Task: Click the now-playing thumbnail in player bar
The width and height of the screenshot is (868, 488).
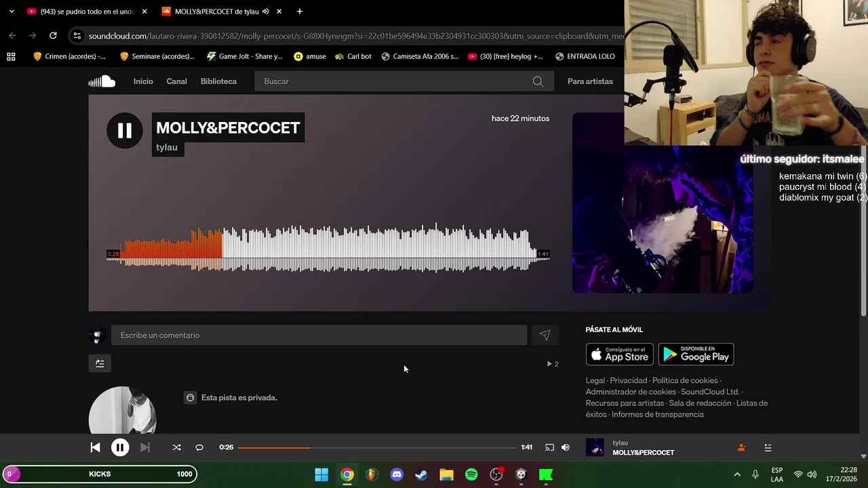Action: (595, 447)
